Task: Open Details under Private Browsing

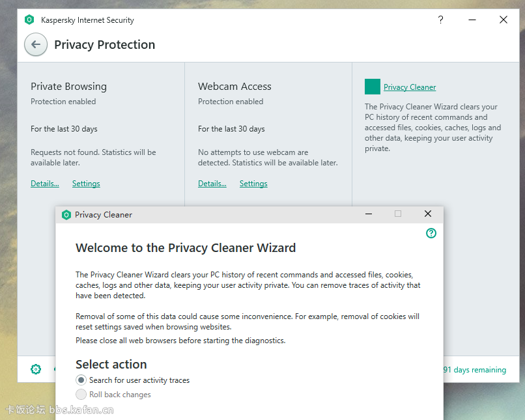Action: click(x=45, y=184)
